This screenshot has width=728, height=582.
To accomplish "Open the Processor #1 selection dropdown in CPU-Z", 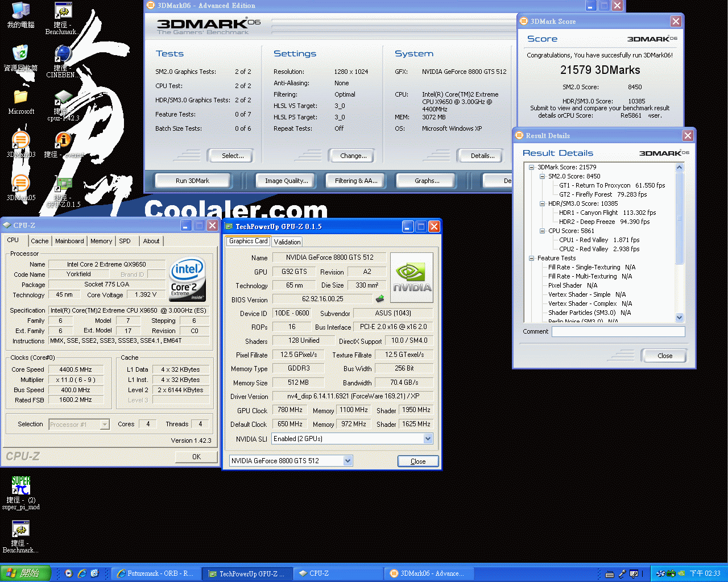I will click(x=105, y=424).
